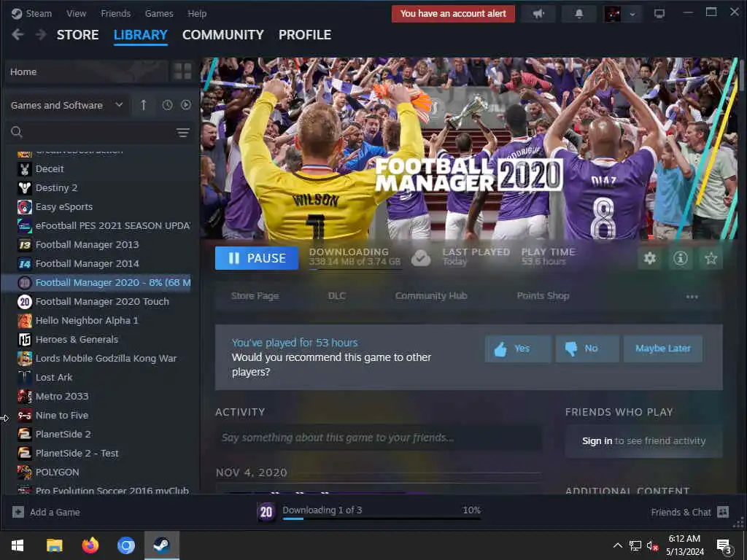Viewport: 747px width, 560px height.
Task: Pause the Football Manager 2020 download
Action: [x=256, y=258]
